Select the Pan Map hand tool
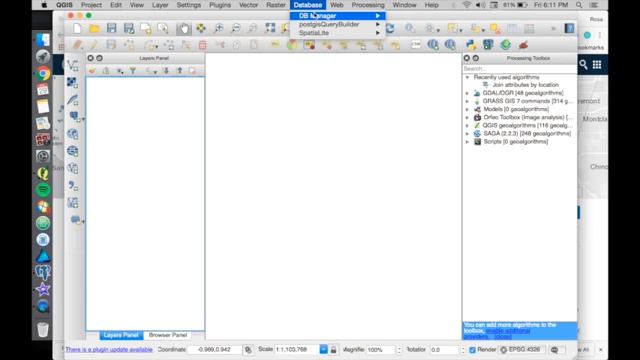The height and width of the screenshot is (360, 640). 183,28
